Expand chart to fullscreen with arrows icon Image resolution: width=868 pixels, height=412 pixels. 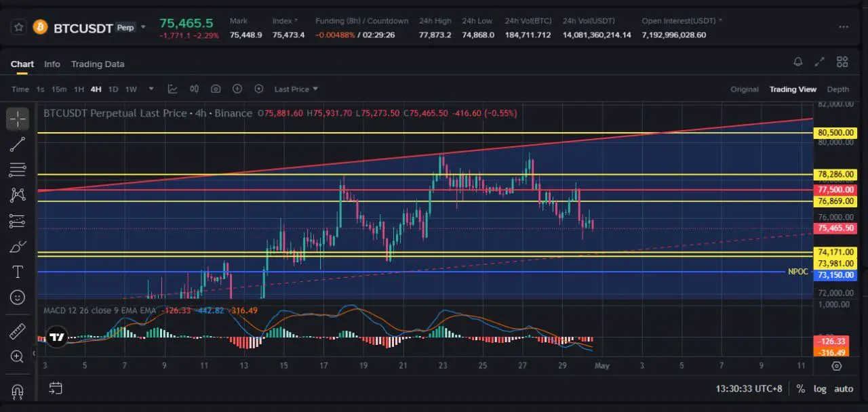click(820, 62)
